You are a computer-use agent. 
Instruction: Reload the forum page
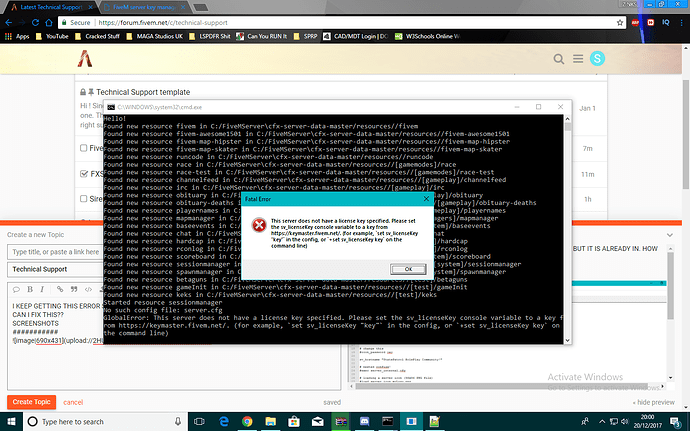coord(35,22)
